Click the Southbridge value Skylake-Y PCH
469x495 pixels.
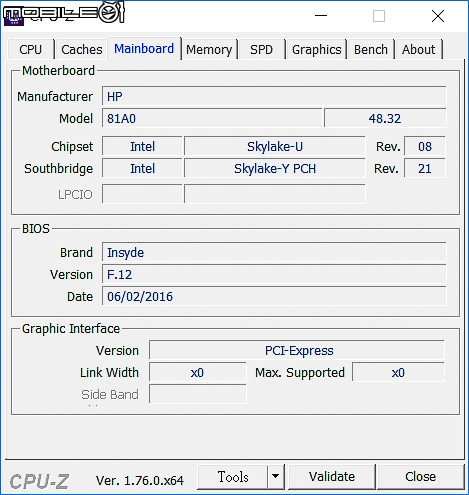point(275,168)
